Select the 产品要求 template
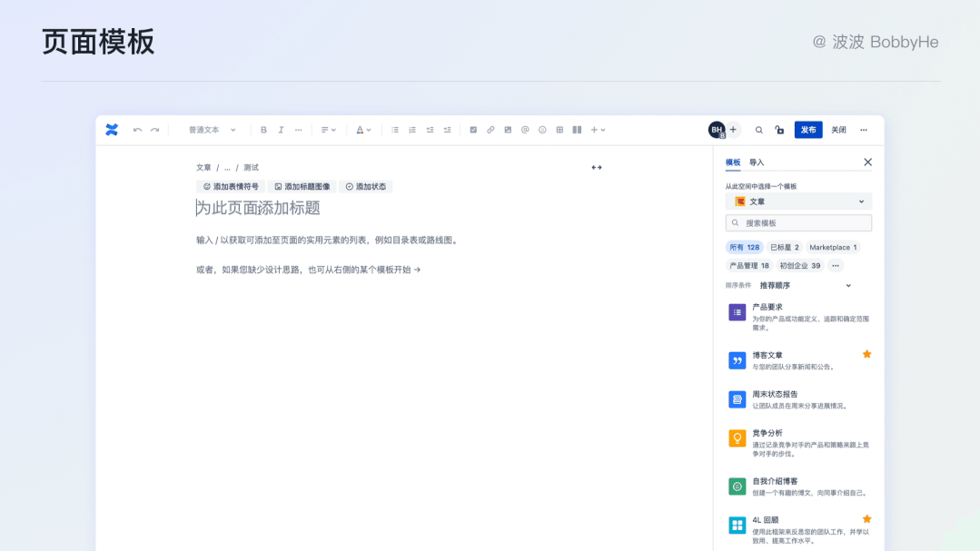This screenshot has width=980, height=551. tap(798, 317)
